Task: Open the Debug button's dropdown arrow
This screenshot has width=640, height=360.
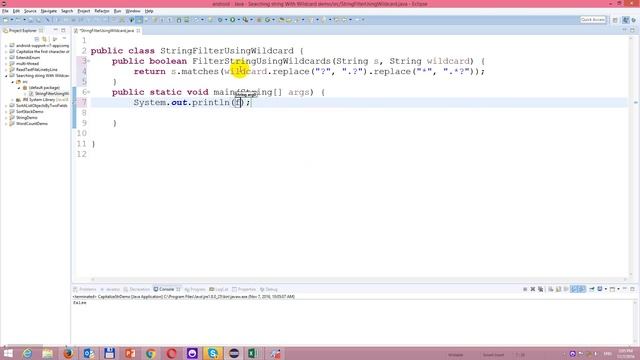Action: [226, 20]
